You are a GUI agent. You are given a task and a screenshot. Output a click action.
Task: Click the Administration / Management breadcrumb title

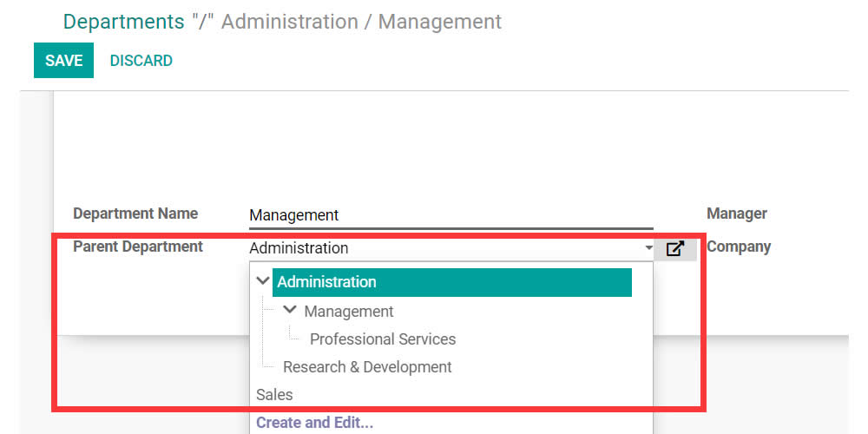tap(361, 22)
